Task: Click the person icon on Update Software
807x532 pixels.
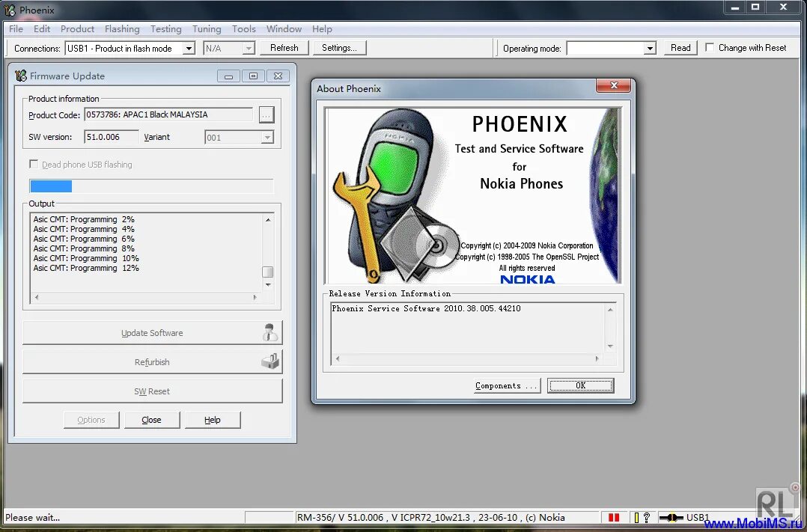Action: (270, 332)
